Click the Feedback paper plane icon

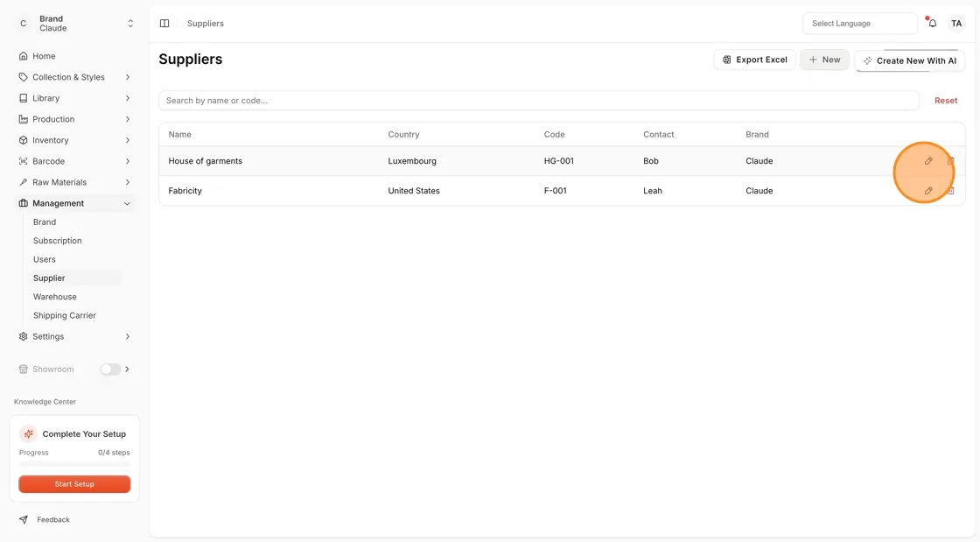tap(23, 519)
